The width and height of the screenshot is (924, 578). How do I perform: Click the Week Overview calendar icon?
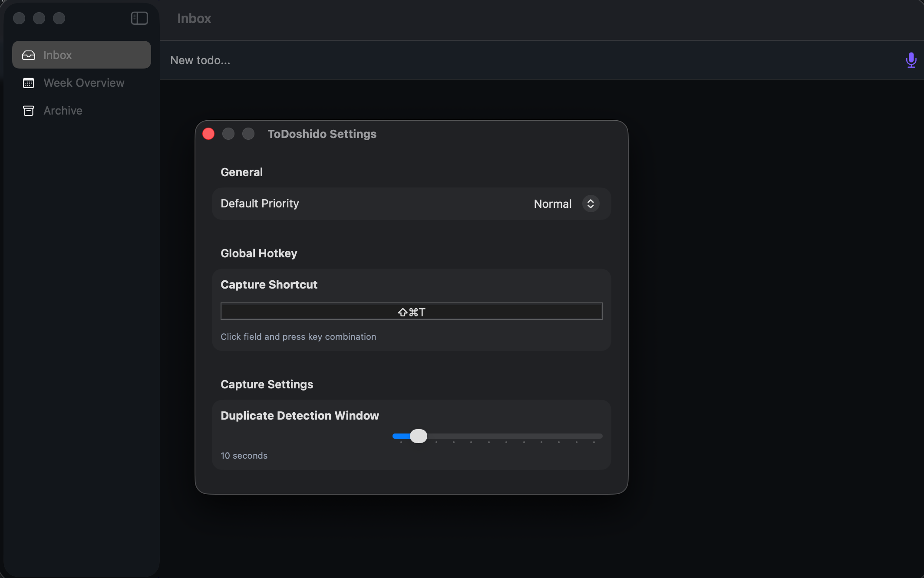[29, 83]
